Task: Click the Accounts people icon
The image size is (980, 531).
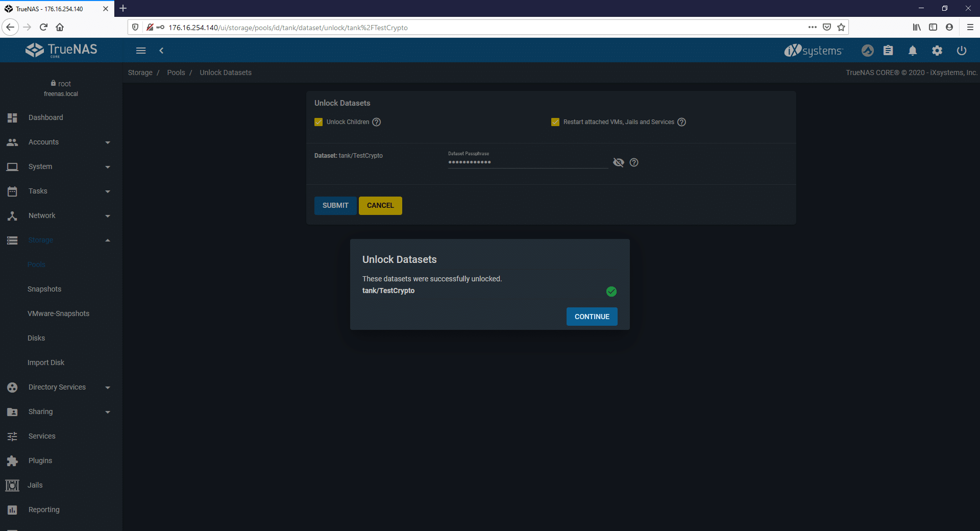Action: (12, 142)
